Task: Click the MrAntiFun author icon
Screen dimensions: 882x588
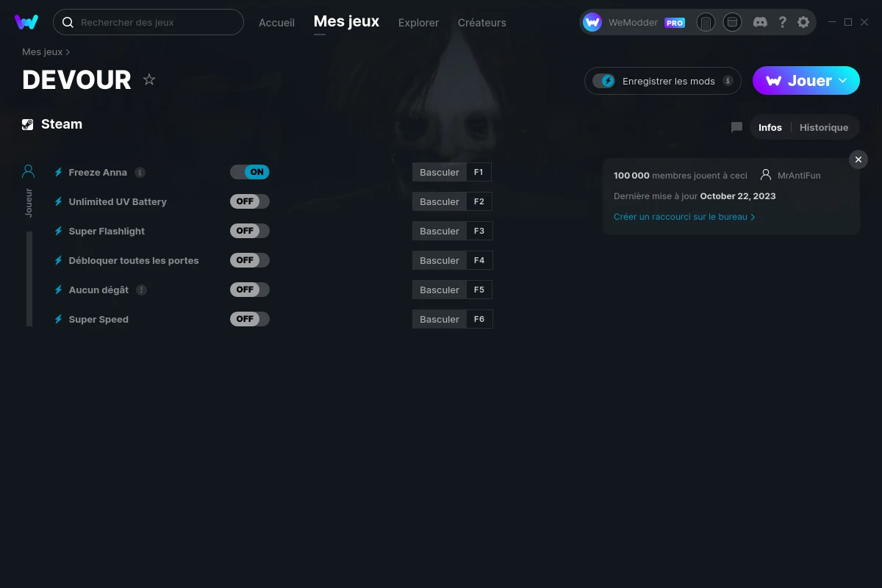Action: 766,175
